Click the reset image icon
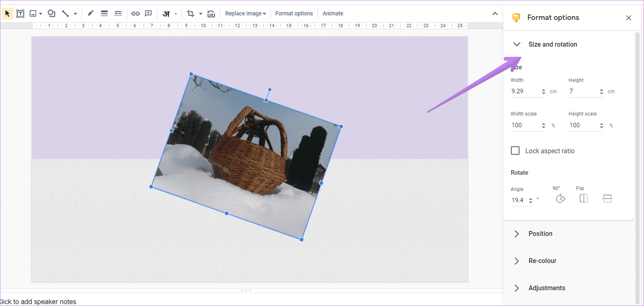644x306 pixels. (x=211, y=13)
